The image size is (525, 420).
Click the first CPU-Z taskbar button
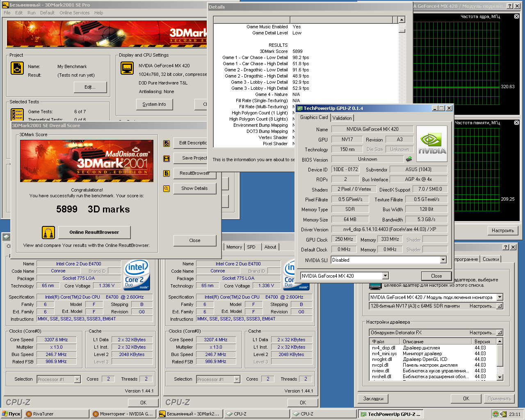coord(257,414)
